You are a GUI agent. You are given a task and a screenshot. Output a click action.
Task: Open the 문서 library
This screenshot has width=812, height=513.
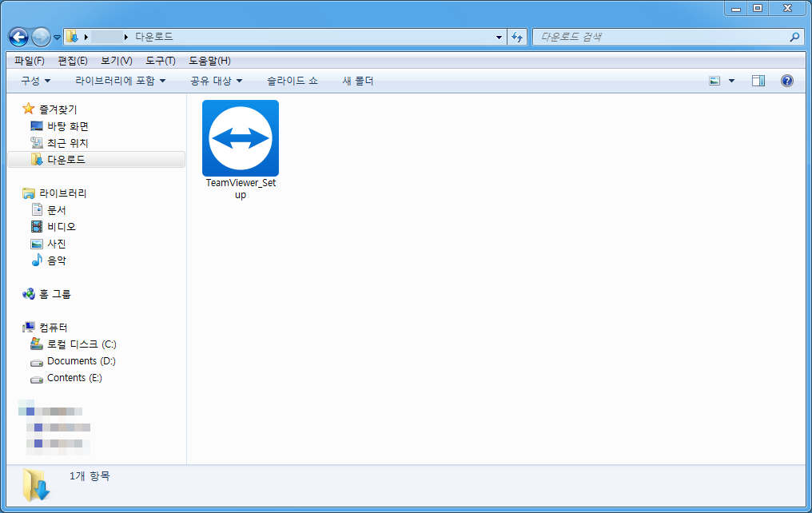(57, 210)
